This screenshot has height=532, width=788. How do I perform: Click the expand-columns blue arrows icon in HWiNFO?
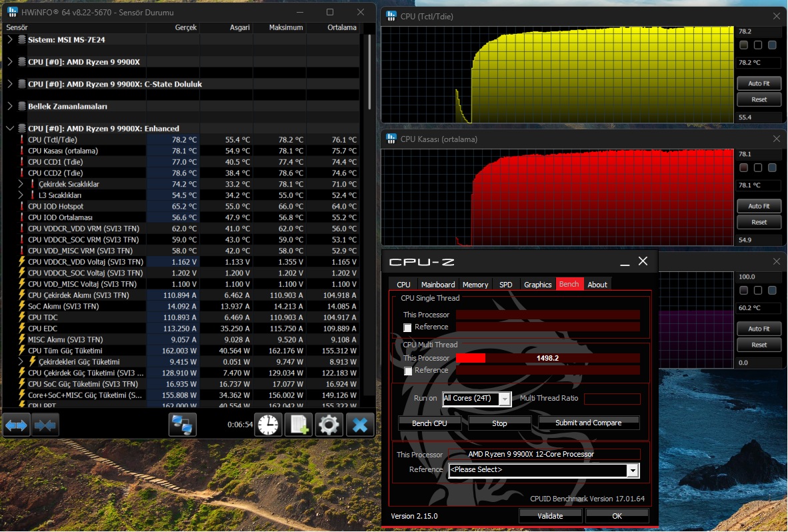pyautogui.click(x=17, y=425)
